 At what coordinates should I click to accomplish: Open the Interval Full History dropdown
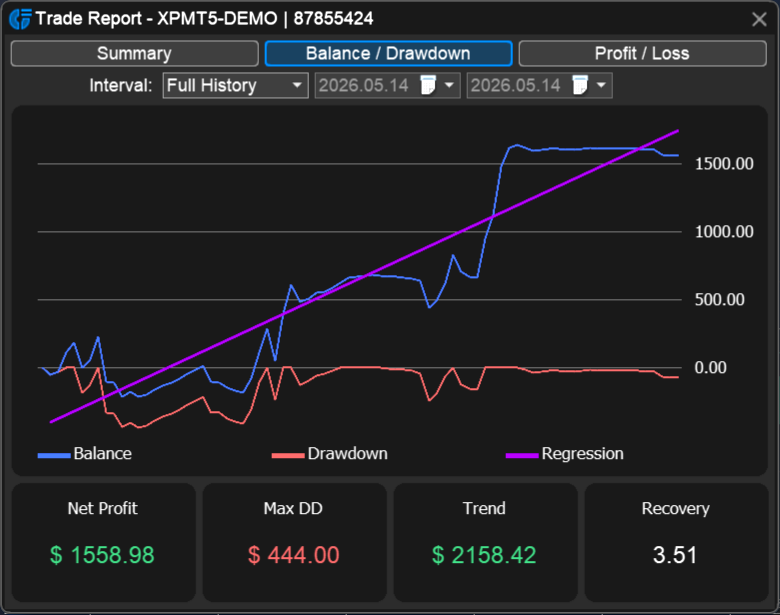[x=235, y=85]
